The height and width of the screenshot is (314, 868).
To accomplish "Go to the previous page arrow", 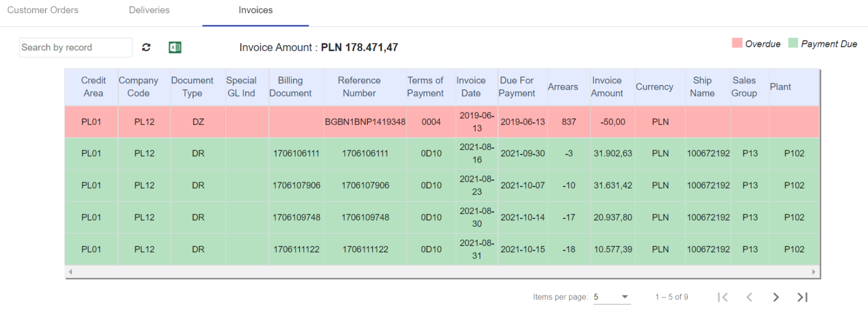I will [x=749, y=297].
